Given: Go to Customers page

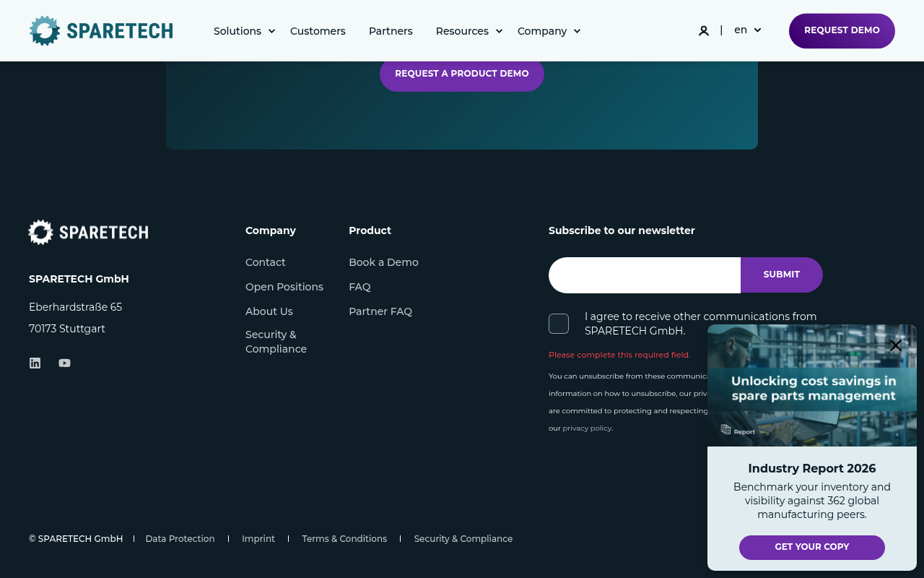Looking at the screenshot, I should [x=318, y=31].
